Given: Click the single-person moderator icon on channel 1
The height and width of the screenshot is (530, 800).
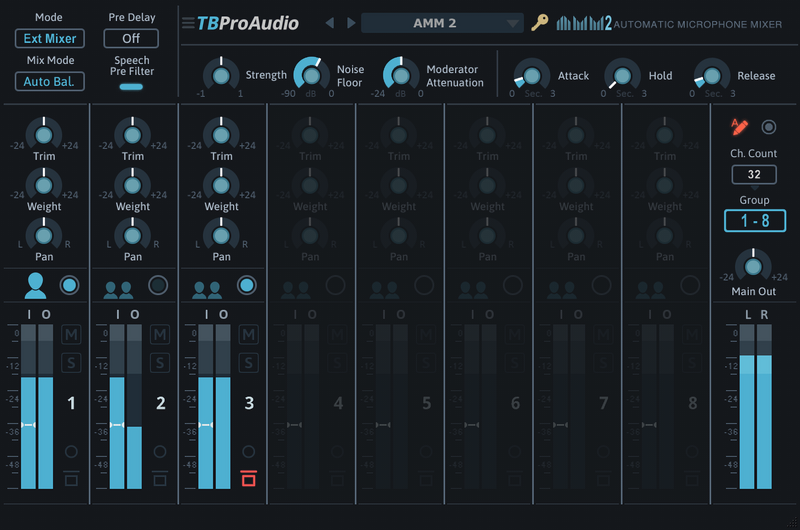Looking at the screenshot, I should [35, 286].
